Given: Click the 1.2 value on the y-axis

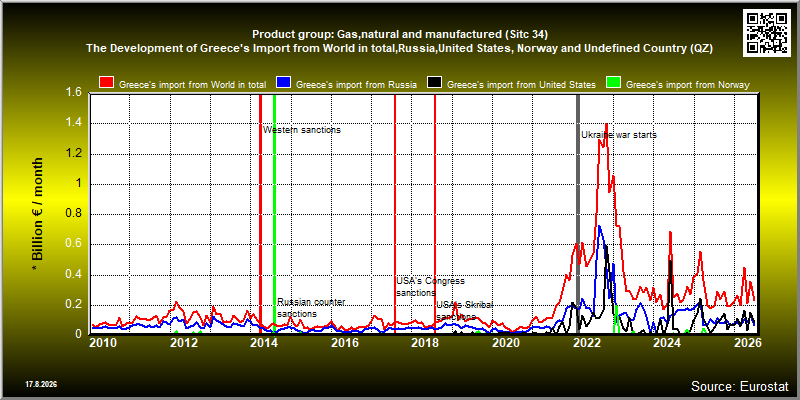Looking at the screenshot, I should pyautogui.click(x=74, y=154).
